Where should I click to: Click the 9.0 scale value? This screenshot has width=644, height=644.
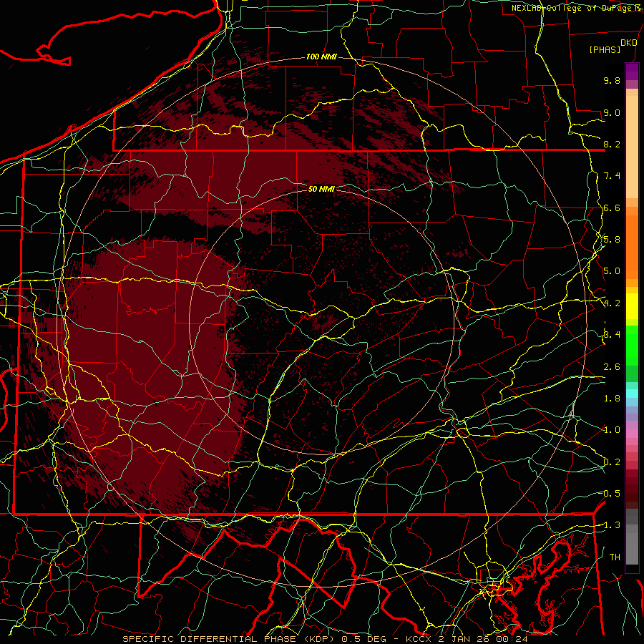[x=612, y=112]
